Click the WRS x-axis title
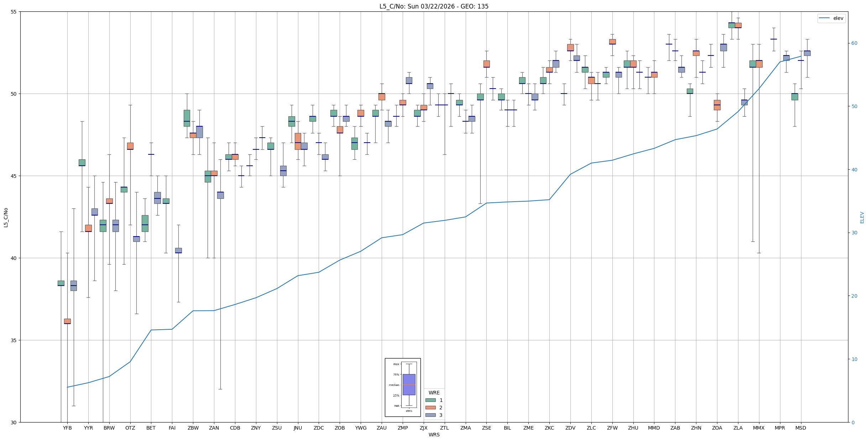868x441 pixels. point(434,435)
